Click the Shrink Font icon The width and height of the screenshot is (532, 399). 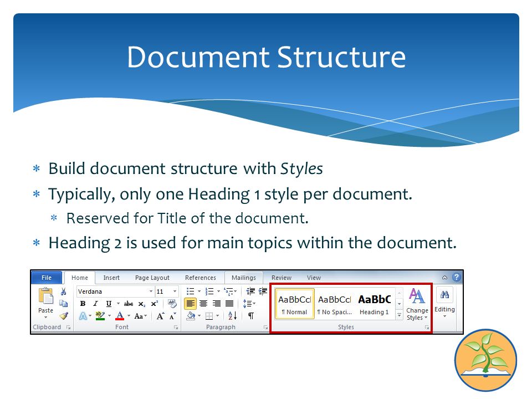click(x=173, y=316)
